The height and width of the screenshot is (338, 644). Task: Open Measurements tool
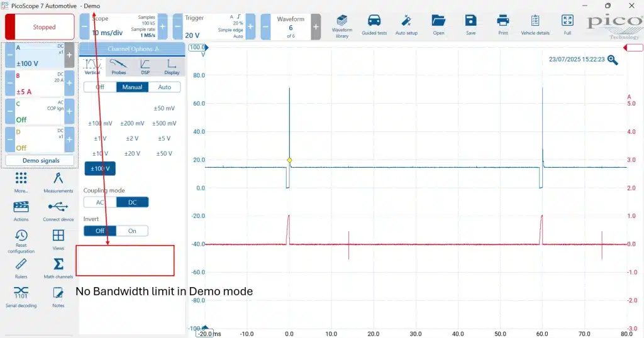click(x=58, y=183)
